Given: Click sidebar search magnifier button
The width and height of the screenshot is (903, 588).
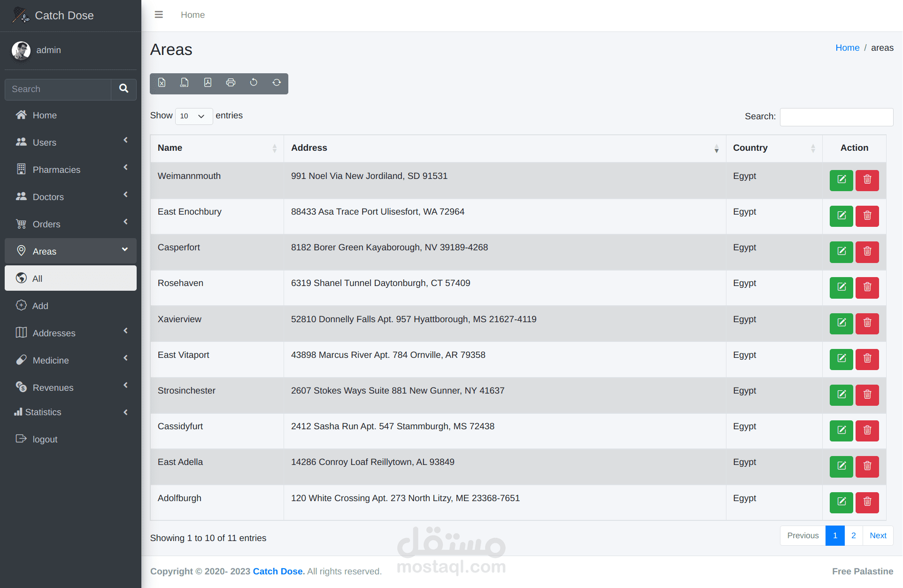Looking at the screenshot, I should coord(123,89).
